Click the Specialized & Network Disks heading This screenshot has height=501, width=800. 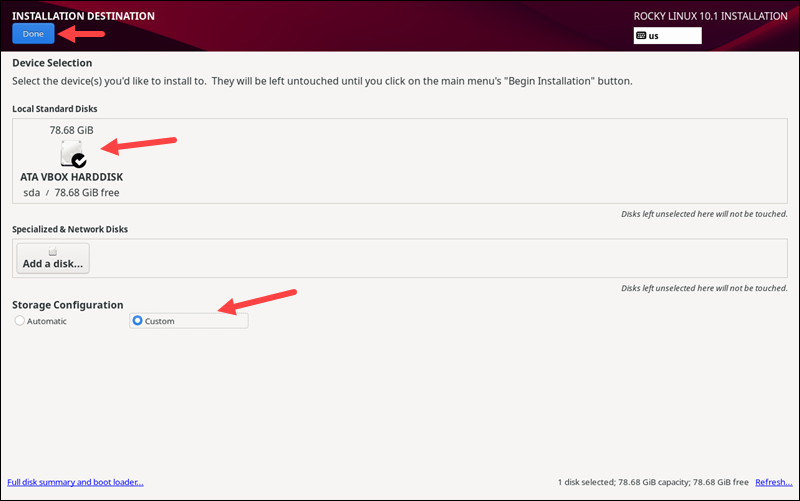70,229
